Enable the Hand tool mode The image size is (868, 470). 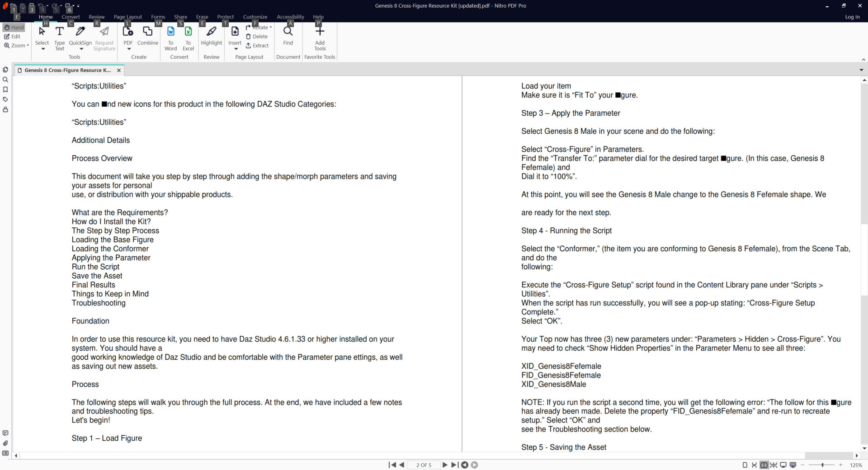[x=14, y=28]
